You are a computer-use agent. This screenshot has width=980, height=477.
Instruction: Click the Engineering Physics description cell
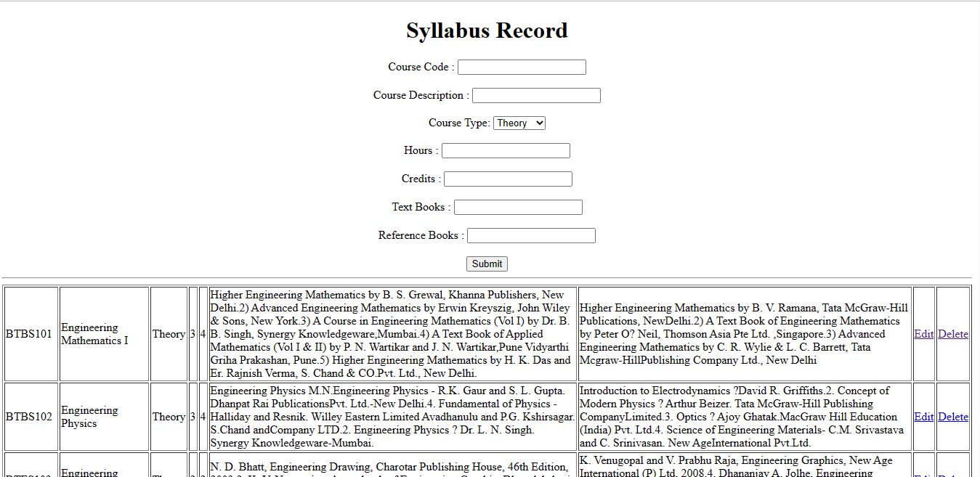point(103,417)
